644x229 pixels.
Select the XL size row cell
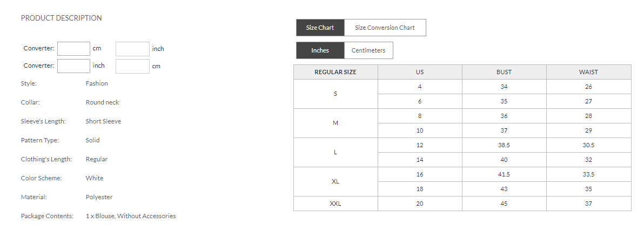point(336,181)
